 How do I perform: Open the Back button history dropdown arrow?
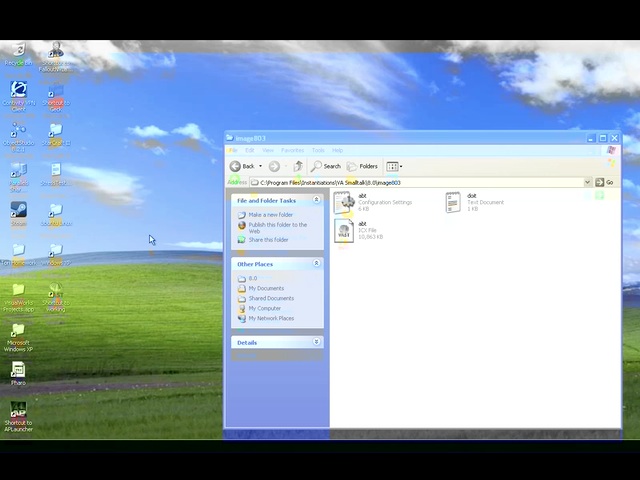[x=260, y=166]
